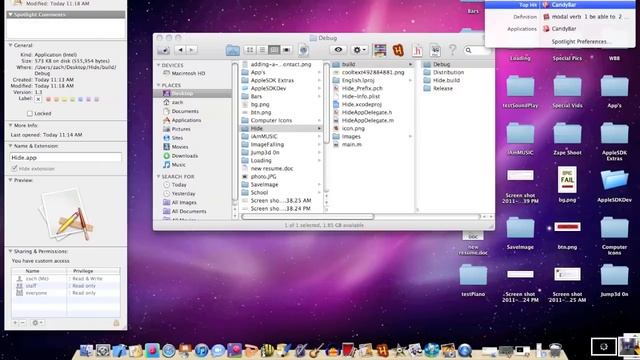Screen dimensions: 640x360
Task: Toggle the Locked checkbox
Action: [29, 113]
